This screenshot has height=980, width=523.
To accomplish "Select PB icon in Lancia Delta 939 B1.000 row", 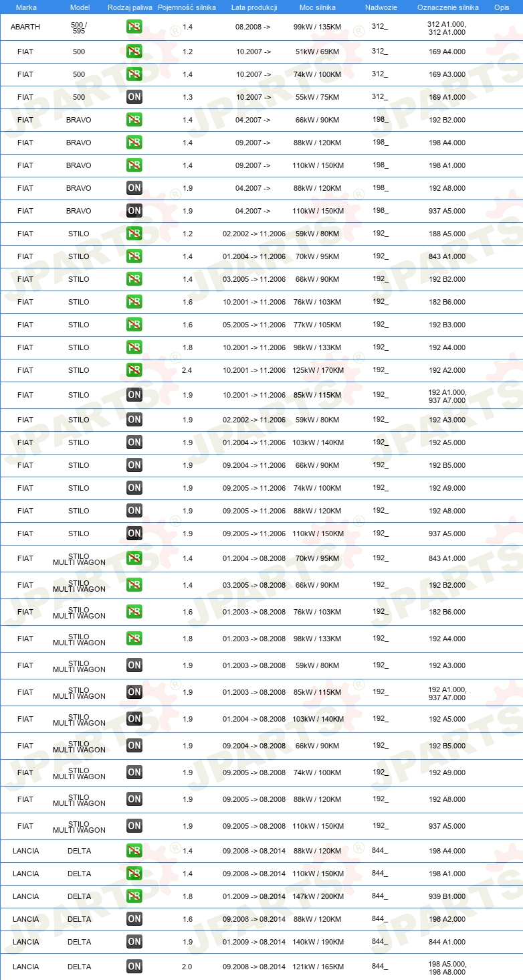I will click(134, 896).
